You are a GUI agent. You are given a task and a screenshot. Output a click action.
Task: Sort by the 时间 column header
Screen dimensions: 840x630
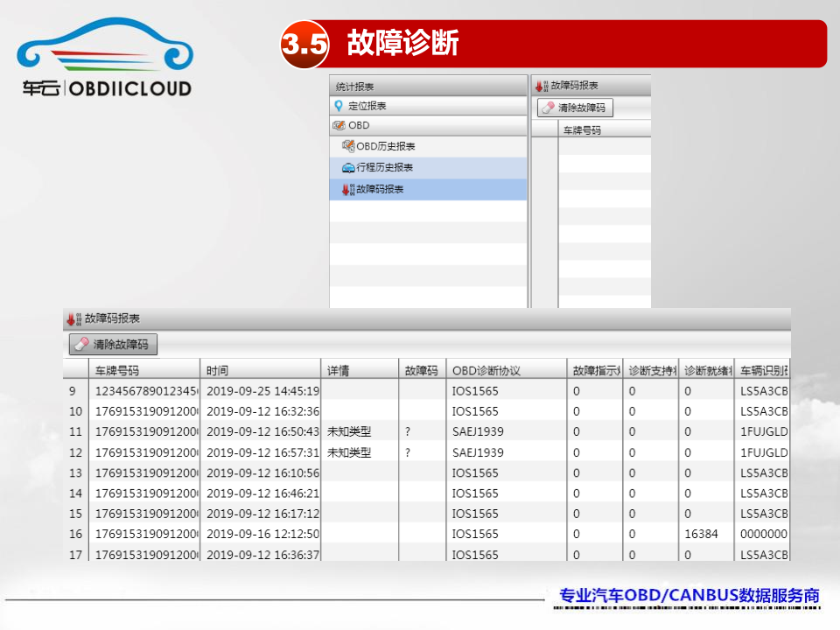[218, 370]
